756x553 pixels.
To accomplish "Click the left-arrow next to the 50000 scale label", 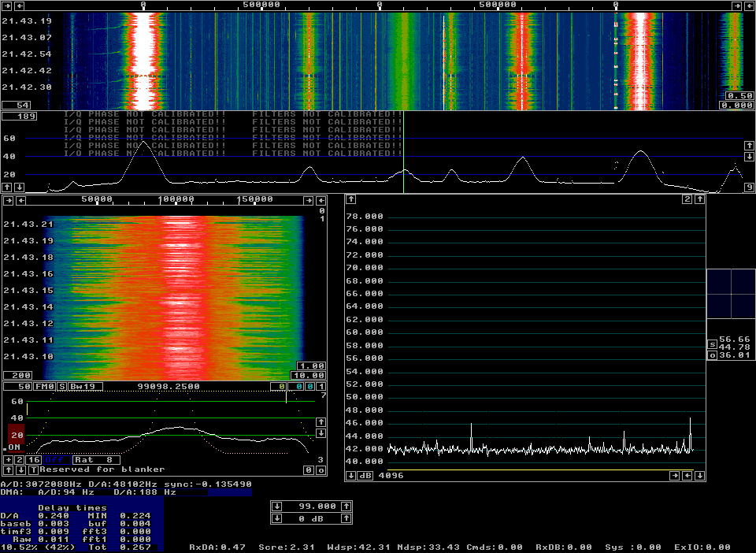I will (20, 200).
